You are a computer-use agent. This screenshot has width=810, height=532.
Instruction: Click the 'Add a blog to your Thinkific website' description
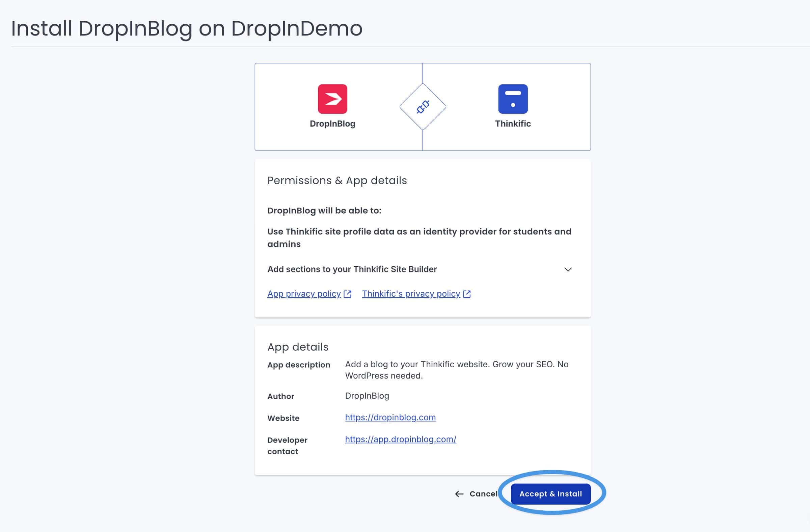(x=457, y=370)
